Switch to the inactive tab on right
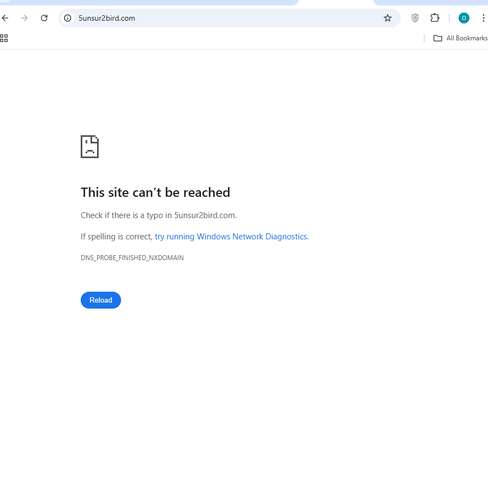 431,2
